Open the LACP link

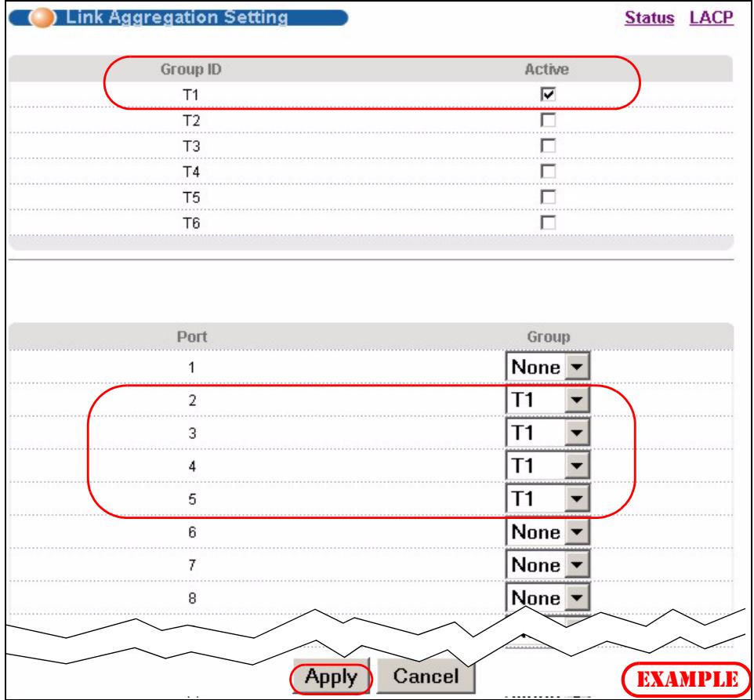(711, 18)
